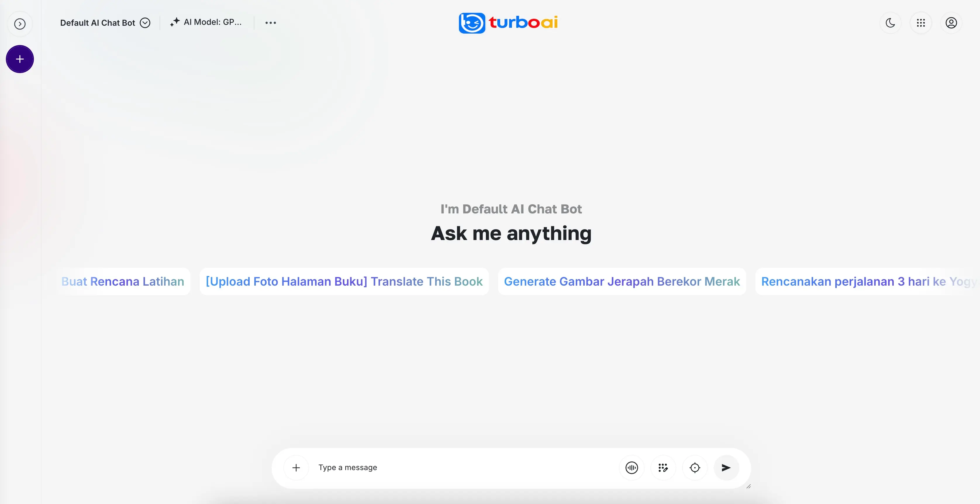Open the user profile account icon
The image size is (980, 504).
tap(951, 23)
